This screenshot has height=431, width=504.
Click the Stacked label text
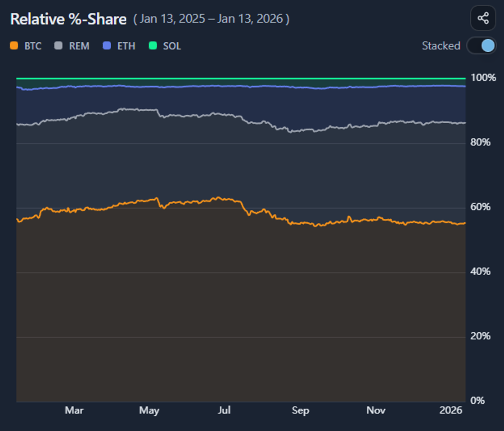(441, 45)
